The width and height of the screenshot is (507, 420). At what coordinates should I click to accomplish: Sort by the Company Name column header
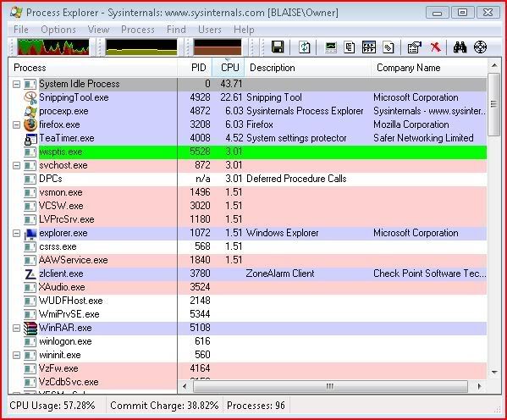429,68
